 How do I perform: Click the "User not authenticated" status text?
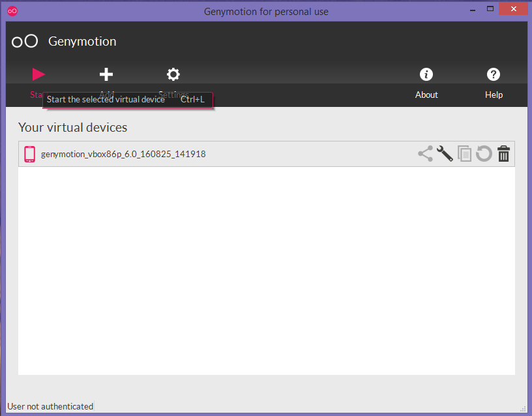50,406
